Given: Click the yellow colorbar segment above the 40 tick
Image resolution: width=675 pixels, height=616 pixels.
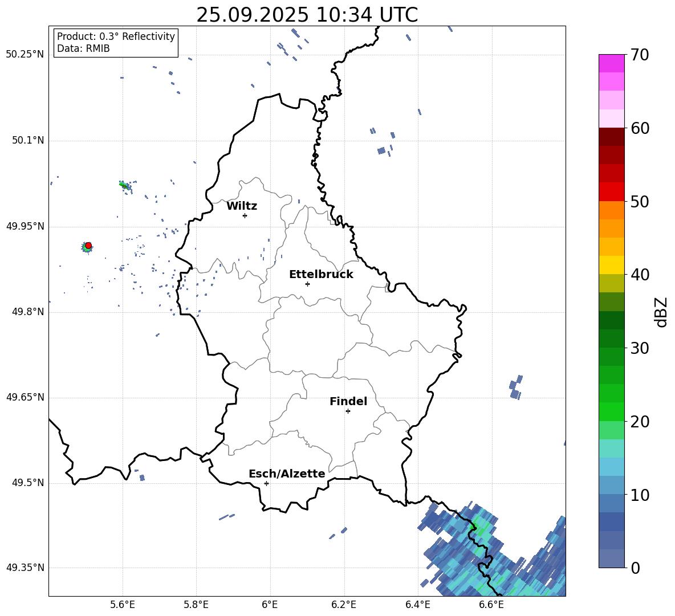Looking at the screenshot, I should point(611,265).
